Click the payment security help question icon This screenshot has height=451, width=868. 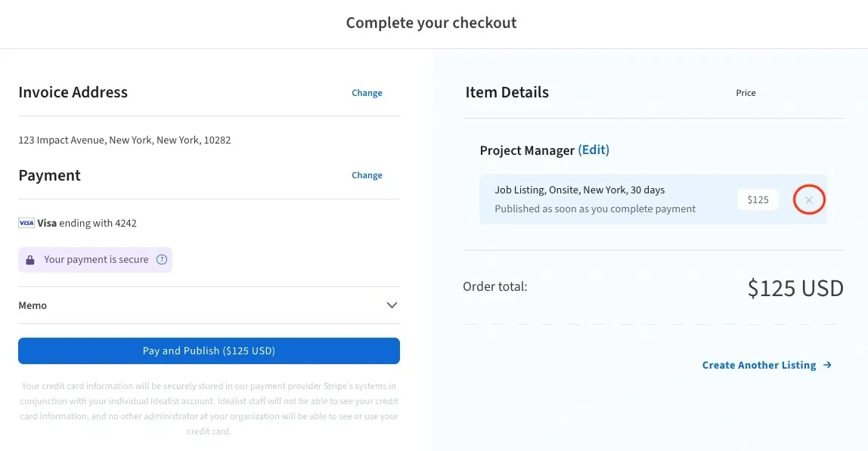[x=162, y=260]
